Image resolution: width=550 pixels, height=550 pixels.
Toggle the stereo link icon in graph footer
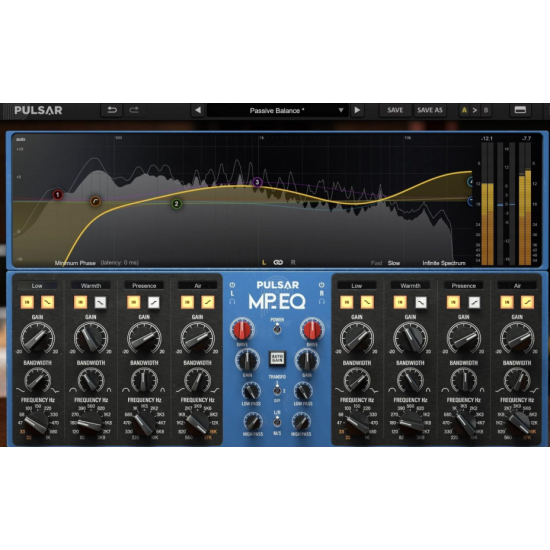pyautogui.click(x=278, y=262)
